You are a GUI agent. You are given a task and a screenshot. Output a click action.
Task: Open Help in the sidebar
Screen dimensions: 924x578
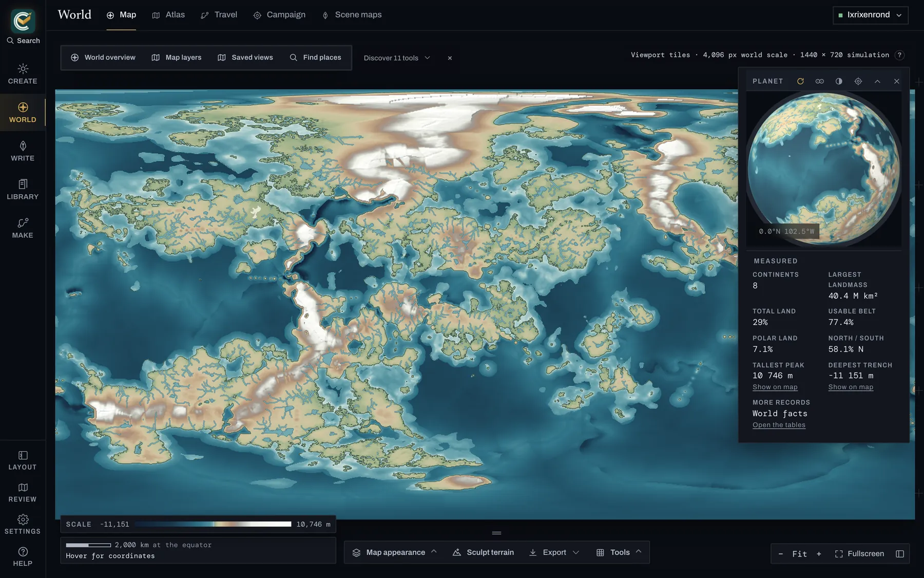[x=23, y=557]
